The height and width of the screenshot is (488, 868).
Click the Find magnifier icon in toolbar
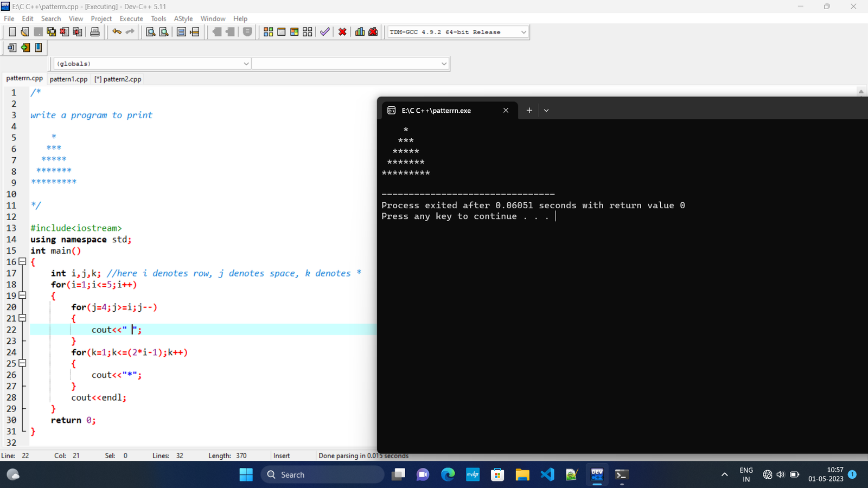[x=151, y=32]
